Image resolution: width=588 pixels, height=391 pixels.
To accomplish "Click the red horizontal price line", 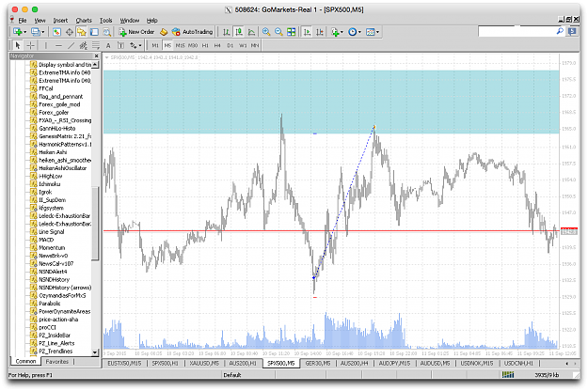I will 331,231.
